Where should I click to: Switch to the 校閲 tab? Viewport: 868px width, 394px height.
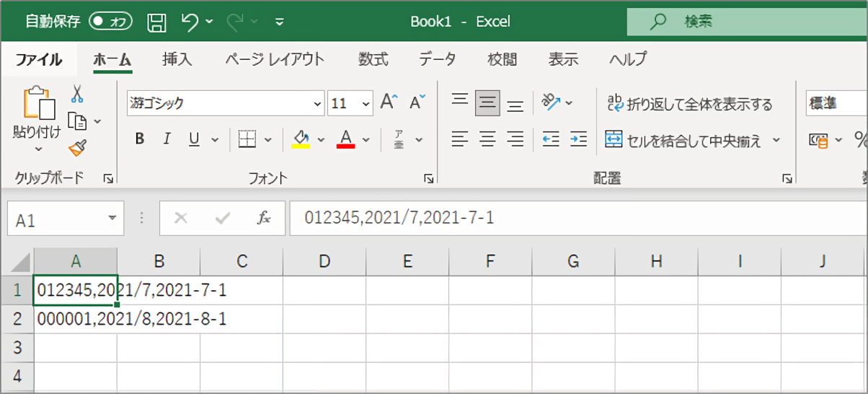coord(502,59)
